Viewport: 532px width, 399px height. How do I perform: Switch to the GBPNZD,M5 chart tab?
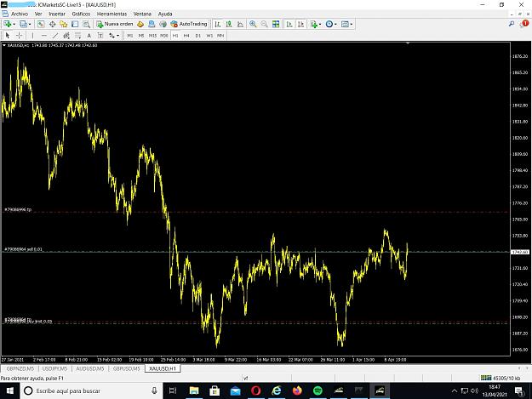(x=20, y=368)
